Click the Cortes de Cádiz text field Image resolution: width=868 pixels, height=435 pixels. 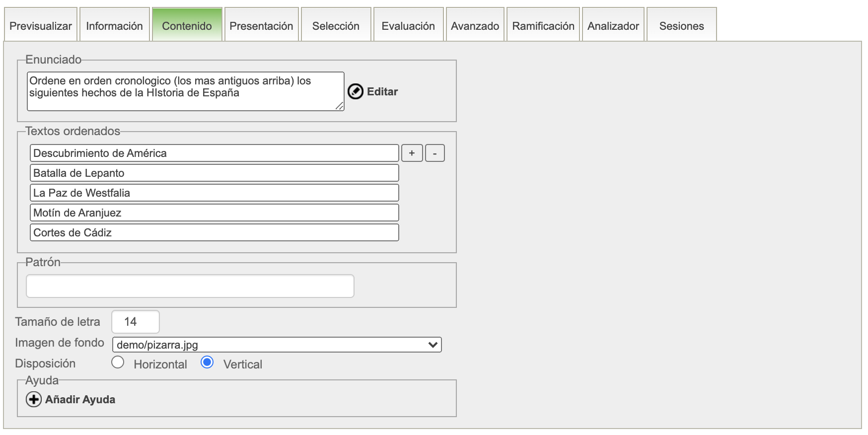tap(214, 232)
